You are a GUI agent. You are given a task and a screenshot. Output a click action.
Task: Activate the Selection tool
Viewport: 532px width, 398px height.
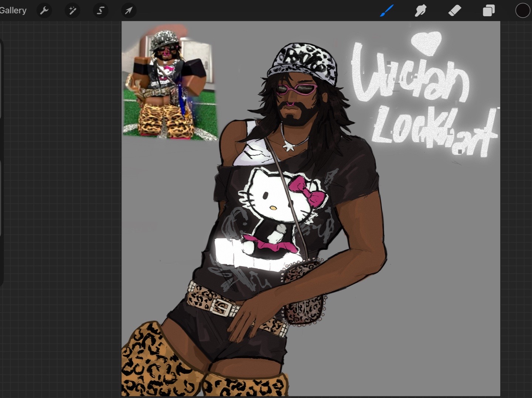pos(100,11)
